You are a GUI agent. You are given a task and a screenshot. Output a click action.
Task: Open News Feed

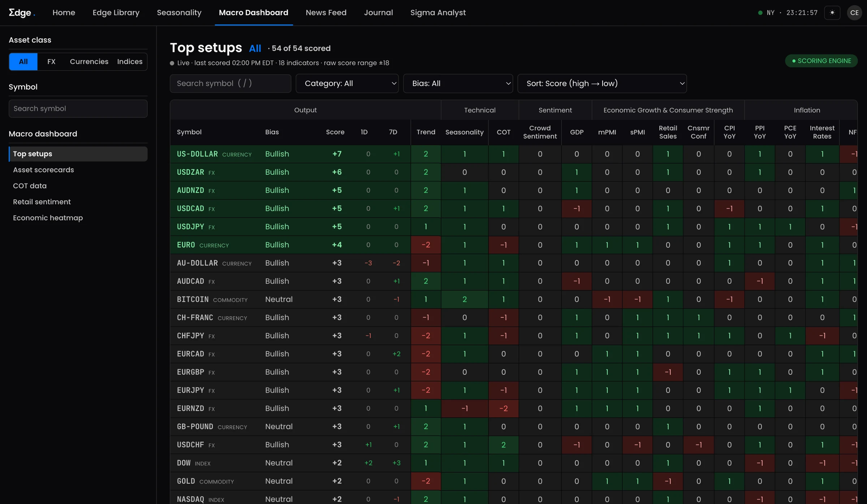tap(326, 13)
